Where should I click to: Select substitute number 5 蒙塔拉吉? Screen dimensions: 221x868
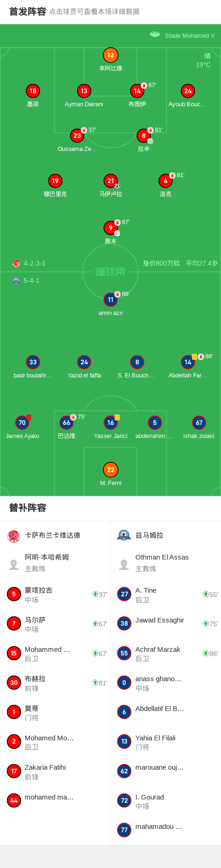pyautogui.click(x=55, y=595)
